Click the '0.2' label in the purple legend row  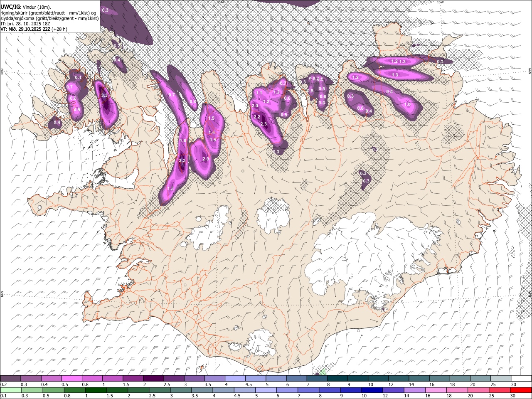3,384
